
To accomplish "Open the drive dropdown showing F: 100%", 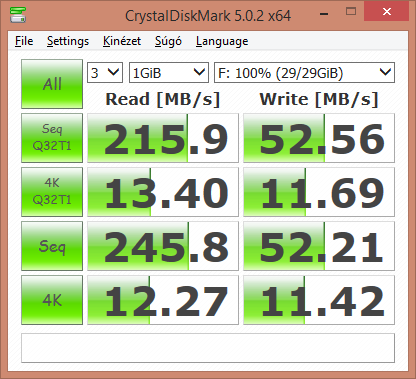I will tap(304, 72).
